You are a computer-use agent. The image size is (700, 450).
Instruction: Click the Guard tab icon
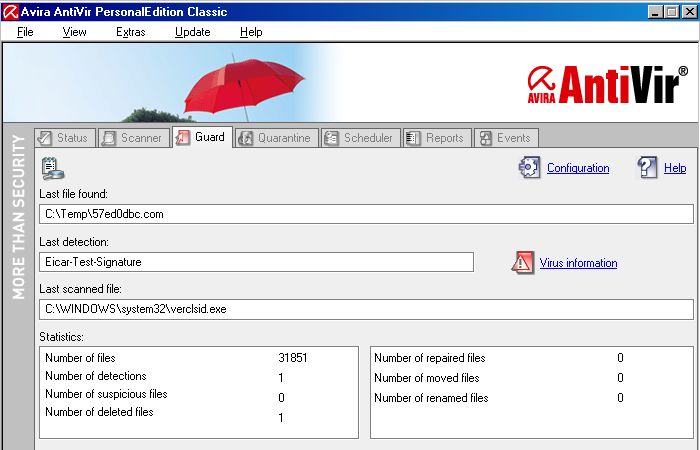182,138
